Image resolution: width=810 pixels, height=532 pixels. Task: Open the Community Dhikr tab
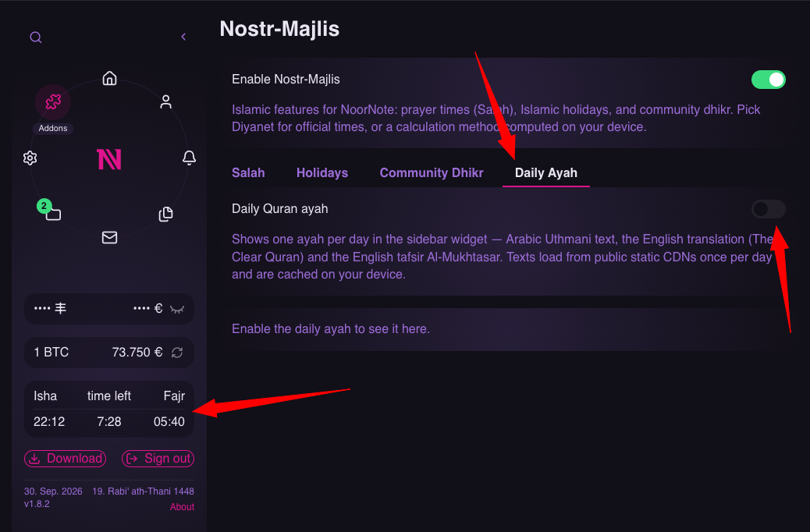tap(432, 173)
